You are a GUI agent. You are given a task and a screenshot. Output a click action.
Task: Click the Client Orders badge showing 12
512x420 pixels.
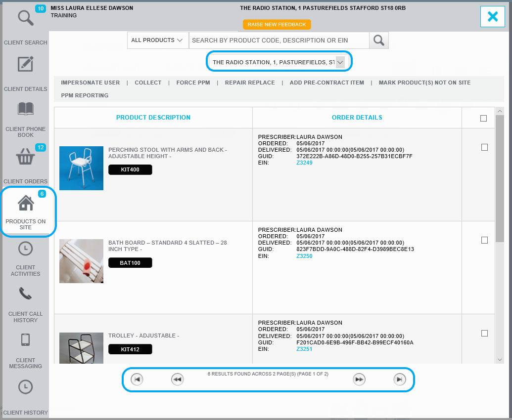tap(41, 147)
